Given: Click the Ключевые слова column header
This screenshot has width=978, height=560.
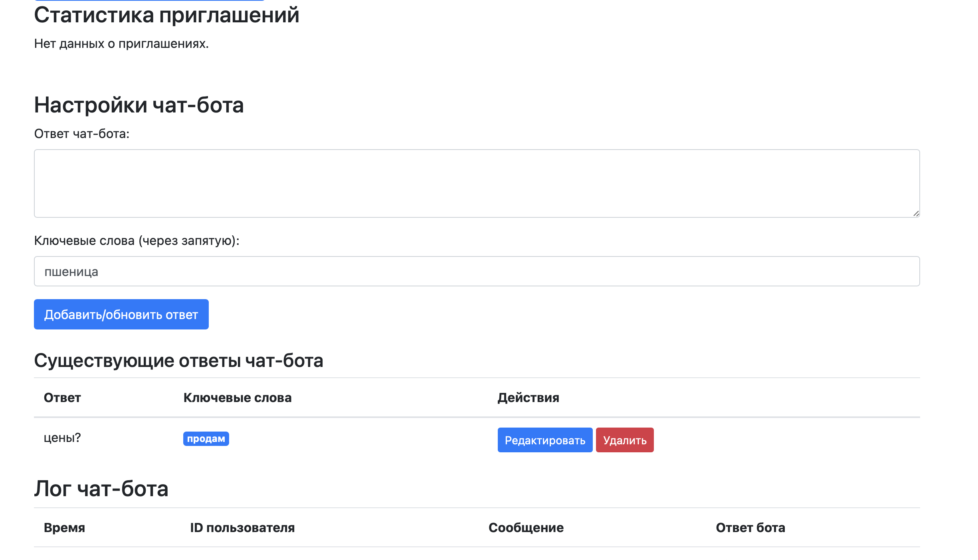Looking at the screenshot, I should tap(238, 398).
